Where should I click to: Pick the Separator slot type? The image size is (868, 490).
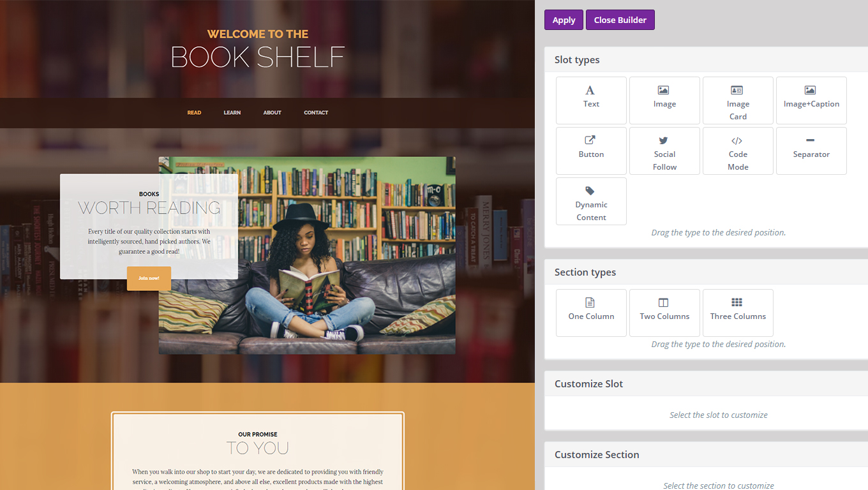[811, 151]
